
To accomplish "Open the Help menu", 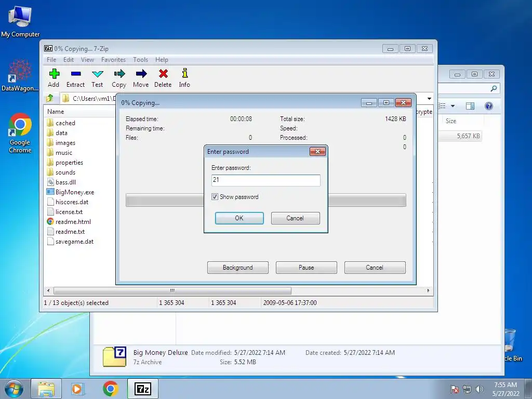I will tap(162, 60).
